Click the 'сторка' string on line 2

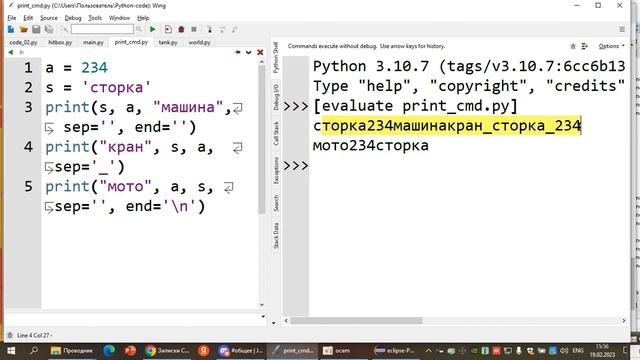click(116, 87)
